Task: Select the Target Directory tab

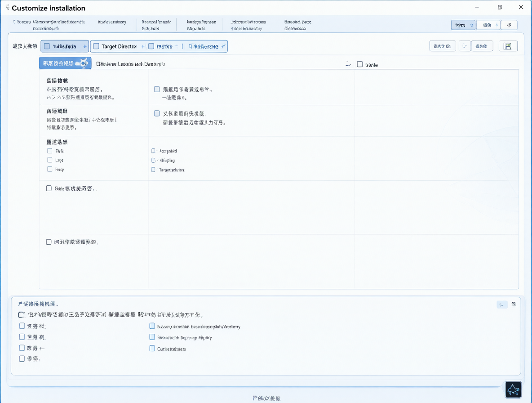Action: tap(119, 46)
